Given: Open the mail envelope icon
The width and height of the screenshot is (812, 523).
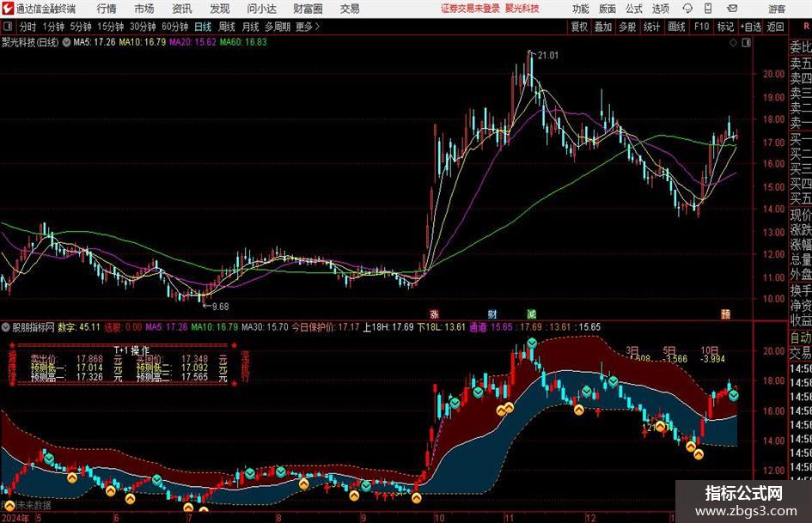Looking at the screenshot, I should click(x=732, y=9).
